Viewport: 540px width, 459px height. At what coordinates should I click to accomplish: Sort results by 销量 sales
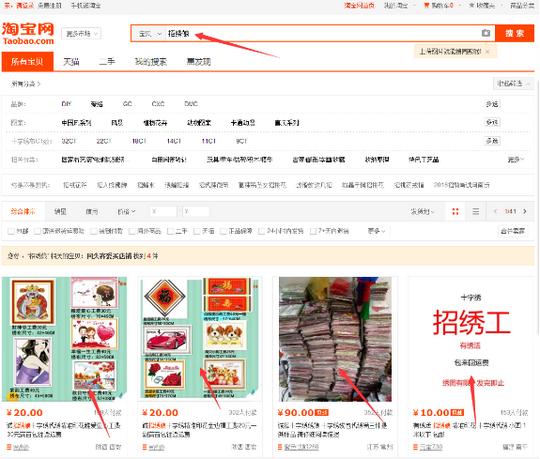tap(60, 211)
